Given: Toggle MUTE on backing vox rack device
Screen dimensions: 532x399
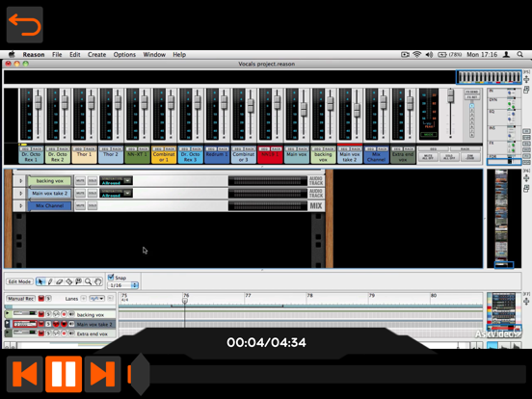Looking at the screenshot, I should [x=80, y=181].
